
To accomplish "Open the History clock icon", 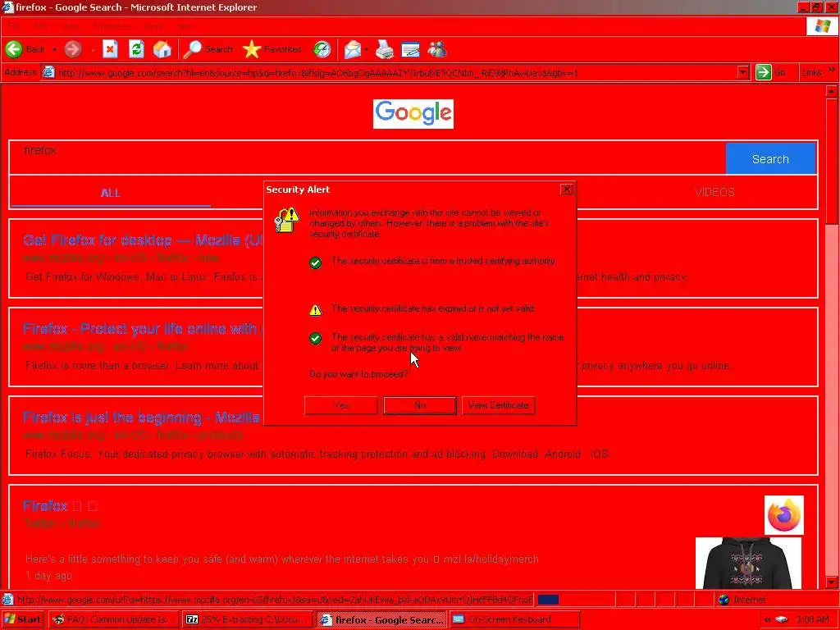I will 322,49.
